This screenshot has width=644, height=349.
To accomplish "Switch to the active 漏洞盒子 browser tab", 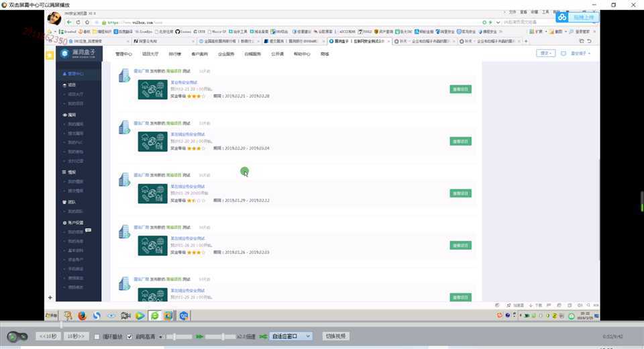I will (360, 41).
